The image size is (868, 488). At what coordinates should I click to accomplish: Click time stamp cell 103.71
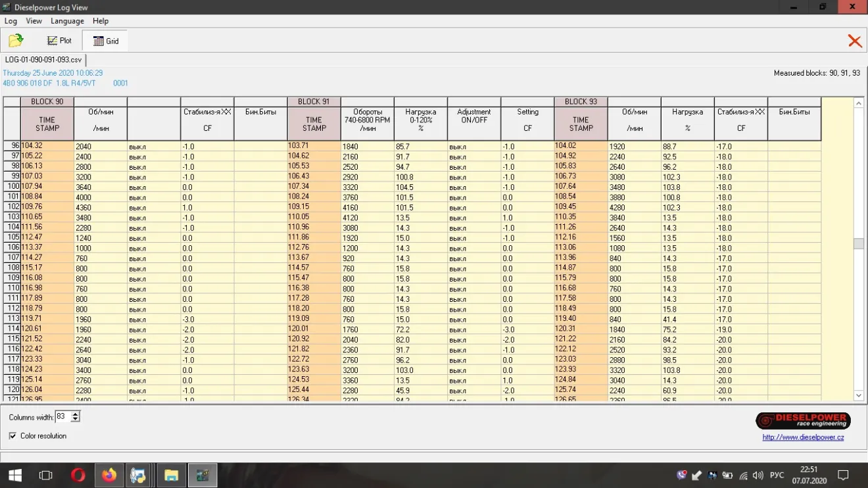[x=314, y=146]
